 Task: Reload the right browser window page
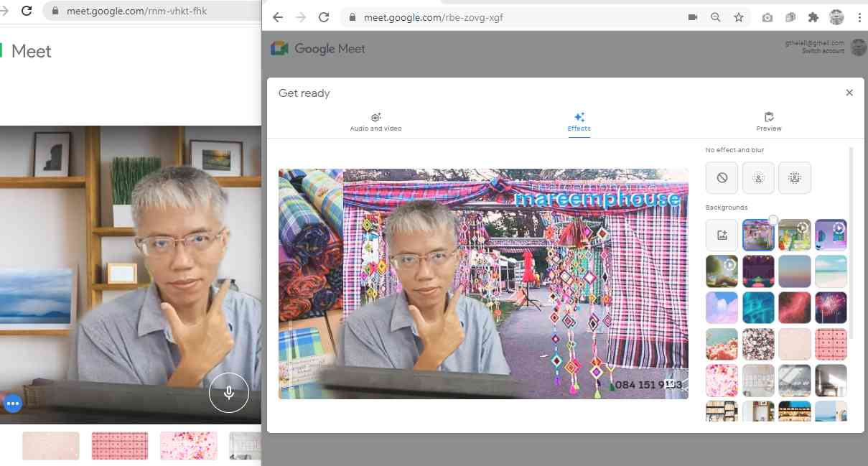coord(324,17)
